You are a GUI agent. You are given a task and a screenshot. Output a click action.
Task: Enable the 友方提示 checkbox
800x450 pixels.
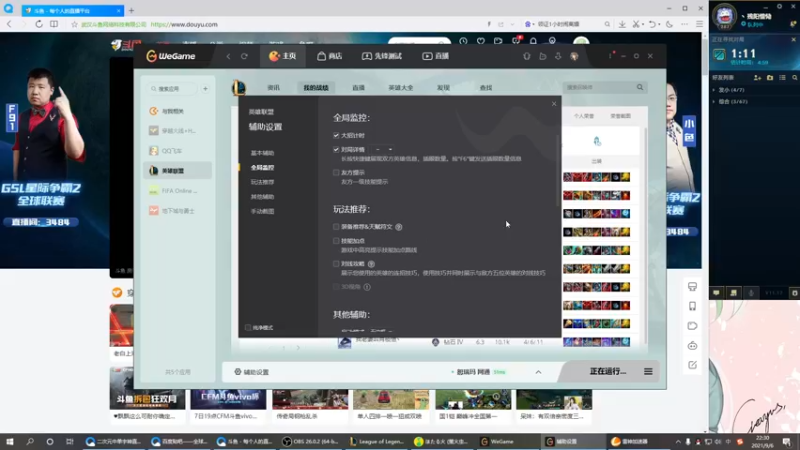point(336,172)
